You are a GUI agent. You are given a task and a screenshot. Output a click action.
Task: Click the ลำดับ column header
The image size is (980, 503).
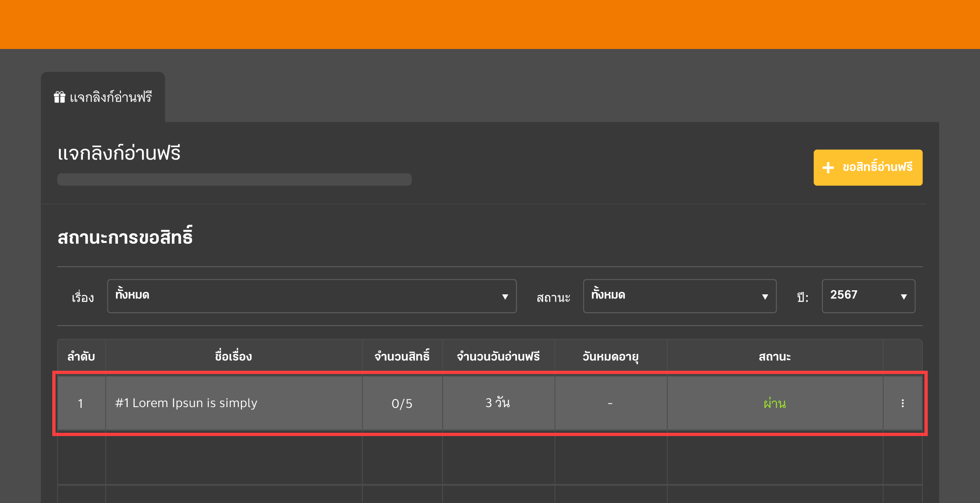click(x=81, y=356)
